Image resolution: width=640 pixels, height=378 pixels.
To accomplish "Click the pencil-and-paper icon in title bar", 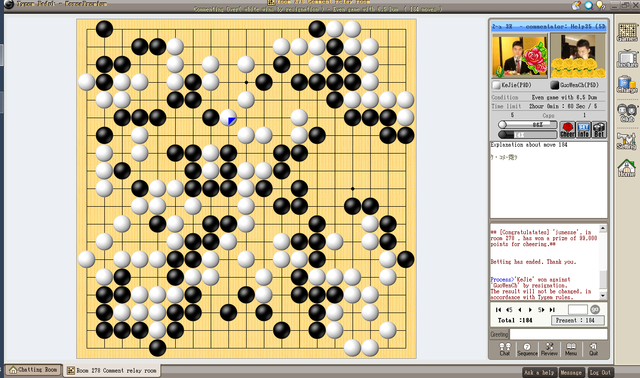I will click(x=576, y=5).
